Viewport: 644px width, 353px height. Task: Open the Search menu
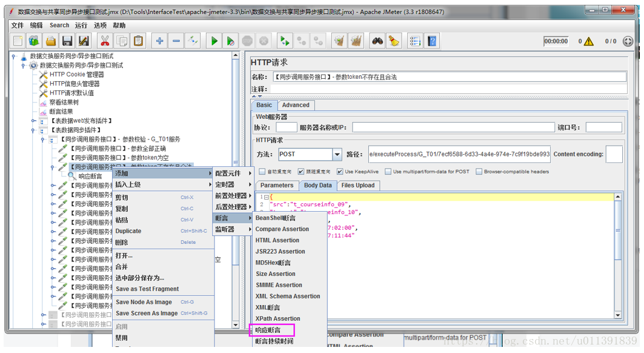point(59,25)
